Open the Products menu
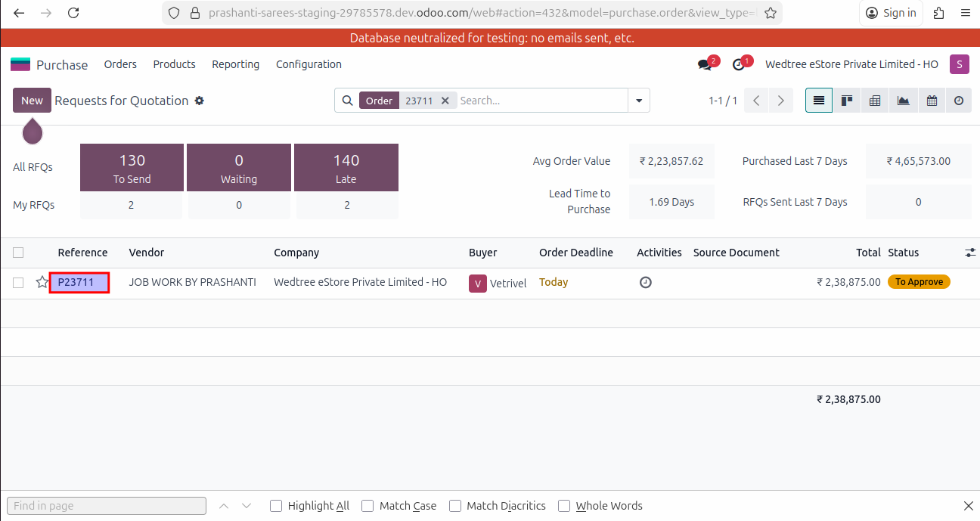 [174, 64]
